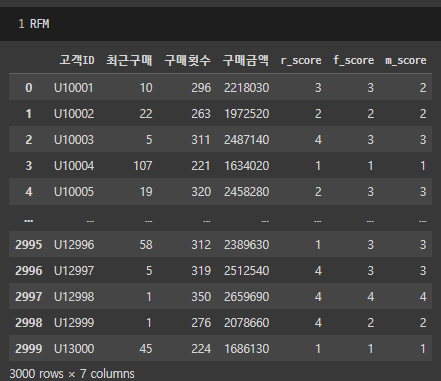Click purchase count 224

(x=201, y=349)
